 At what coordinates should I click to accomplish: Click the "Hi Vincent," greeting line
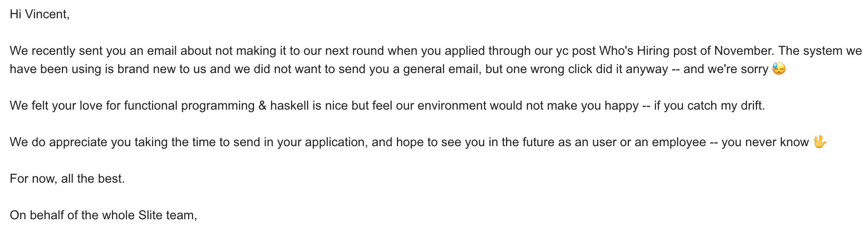coord(39,14)
